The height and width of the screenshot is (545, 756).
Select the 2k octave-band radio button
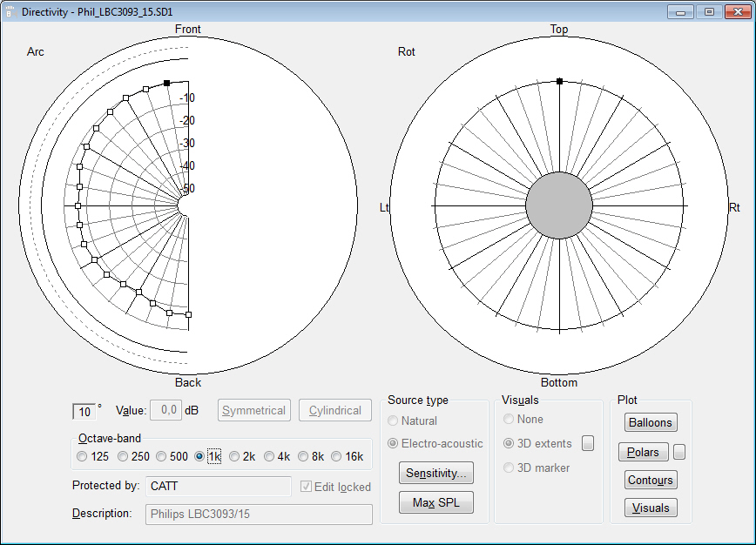[235, 456]
